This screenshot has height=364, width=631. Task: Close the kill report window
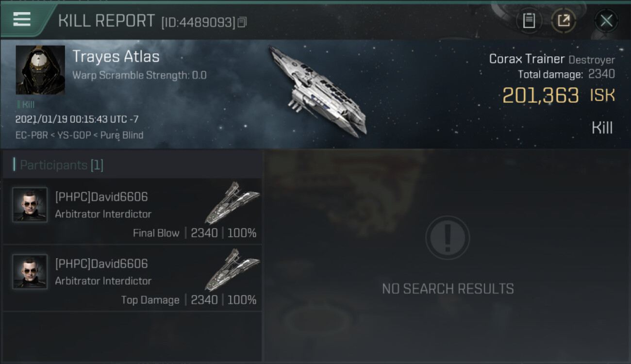tap(606, 21)
